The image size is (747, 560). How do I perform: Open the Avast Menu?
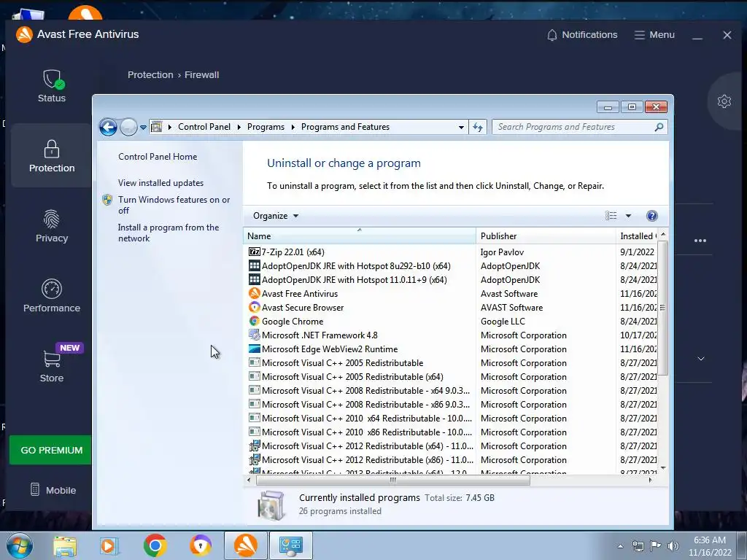click(x=654, y=35)
